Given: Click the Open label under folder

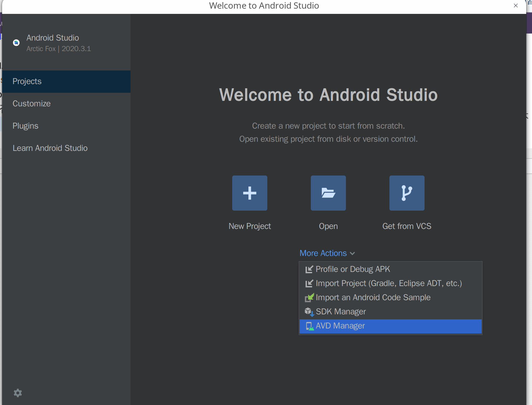Looking at the screenshot, I should tap(328, 226).
